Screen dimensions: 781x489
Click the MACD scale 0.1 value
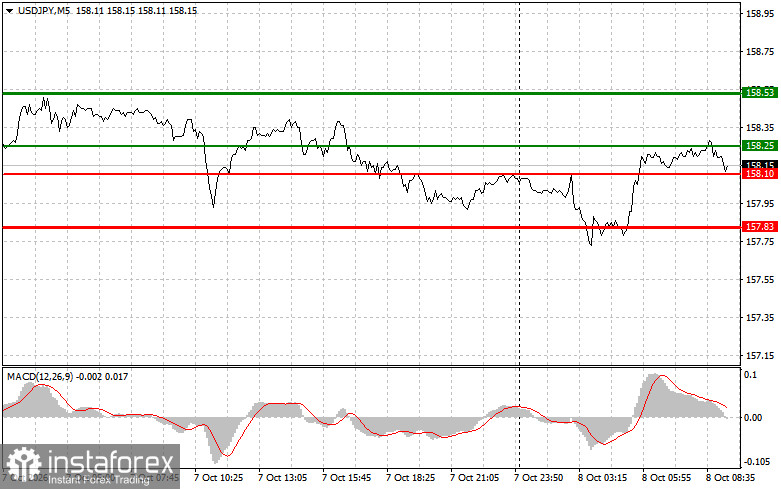751,375
